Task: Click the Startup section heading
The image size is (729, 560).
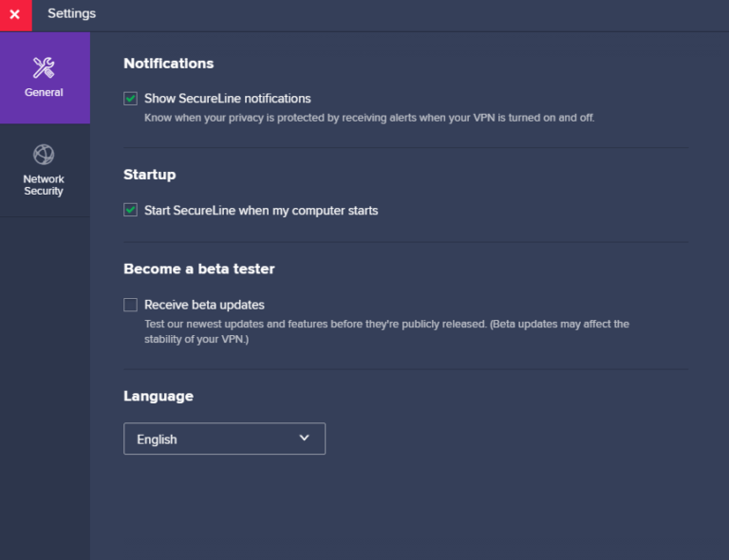Action: (x=150, y=175)
